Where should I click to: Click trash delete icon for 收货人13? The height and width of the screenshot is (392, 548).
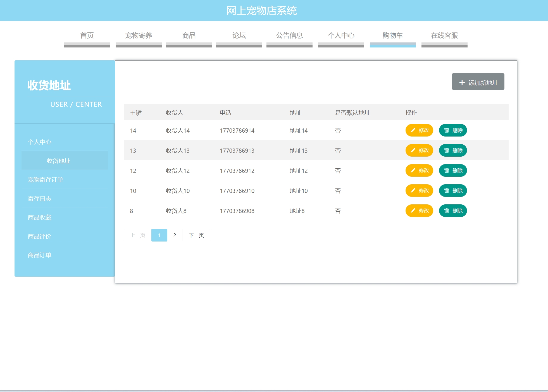447,150
